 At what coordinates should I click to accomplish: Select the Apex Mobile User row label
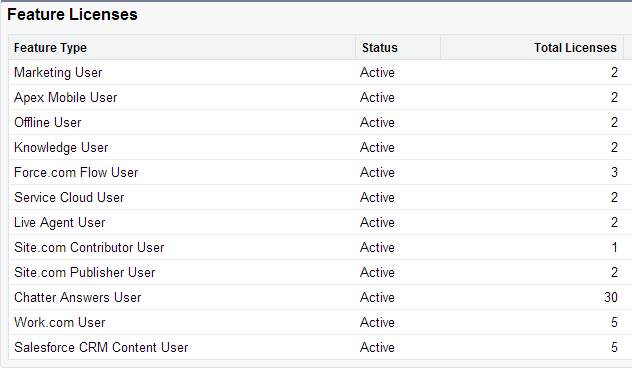(65, 98)
